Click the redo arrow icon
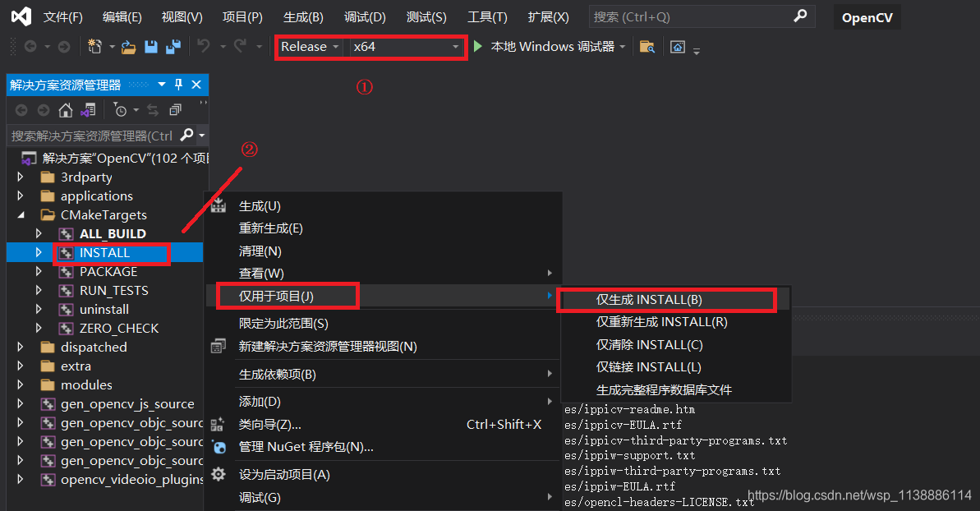Screen dimensions: 980x511 click(240, 46)
